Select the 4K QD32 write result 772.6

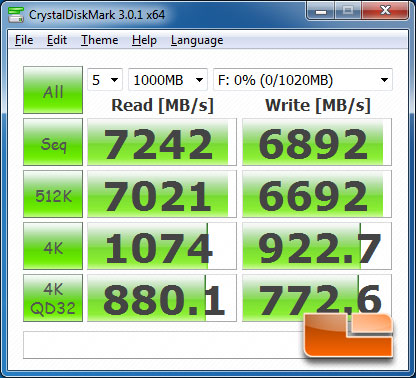[x=317, y=298]
